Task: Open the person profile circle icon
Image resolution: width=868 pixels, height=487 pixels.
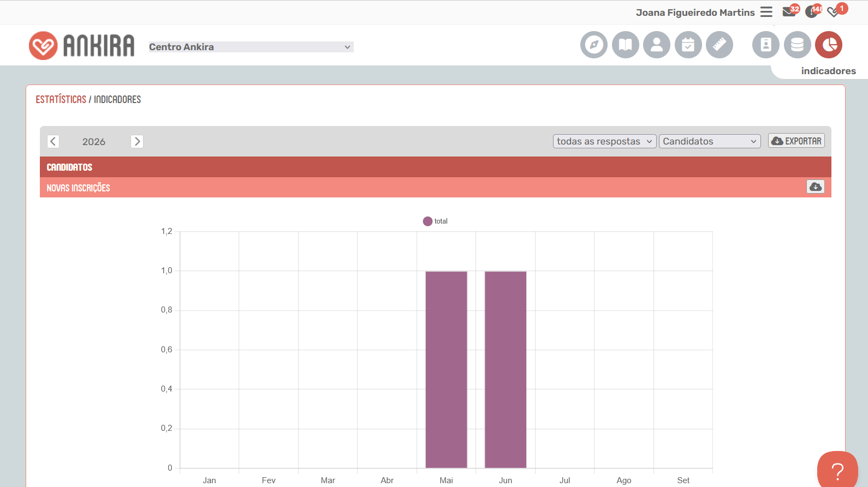Action: pos(657,45)
